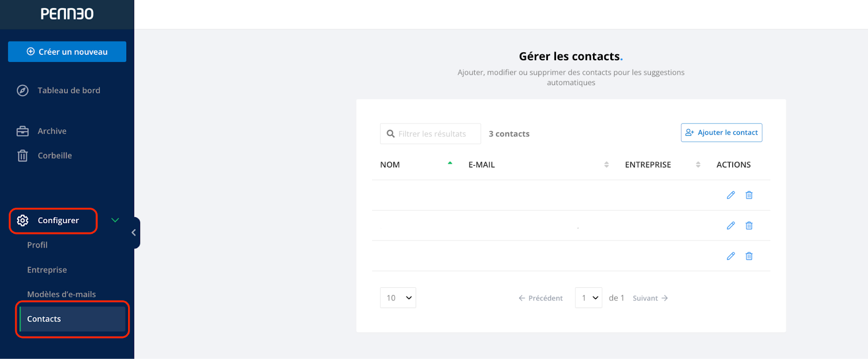Click the briefcase icon beside Archive

23,131
